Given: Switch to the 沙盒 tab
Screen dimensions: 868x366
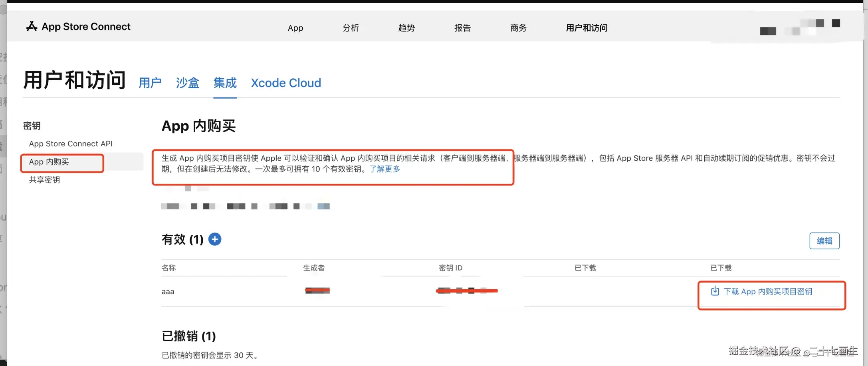Looking at the screenshot, I should click(x=188, y=83).
